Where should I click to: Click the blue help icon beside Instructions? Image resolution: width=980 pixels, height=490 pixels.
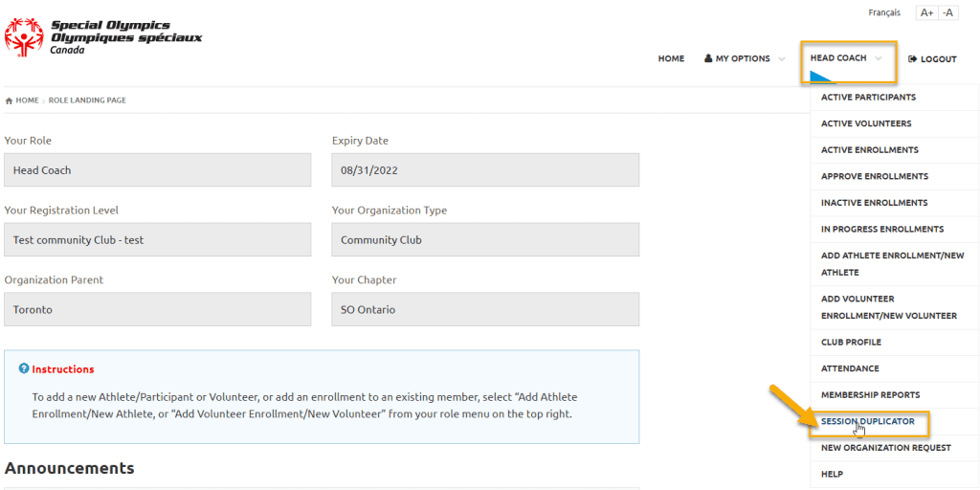[24, 368]
